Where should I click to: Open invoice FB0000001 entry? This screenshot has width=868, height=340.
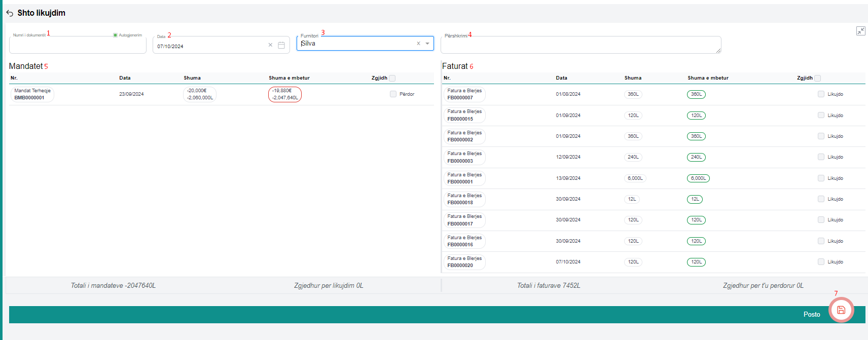pos(464,178)
